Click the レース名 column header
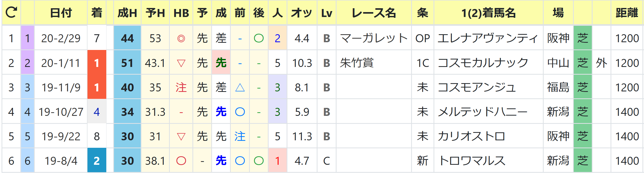 pyautogui.click(x=374, y=13)
